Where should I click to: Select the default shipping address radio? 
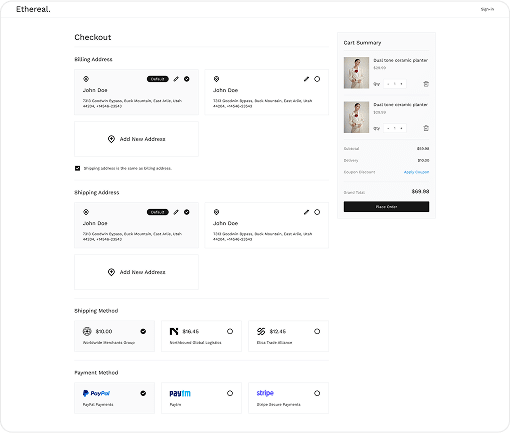click(187, 212)
